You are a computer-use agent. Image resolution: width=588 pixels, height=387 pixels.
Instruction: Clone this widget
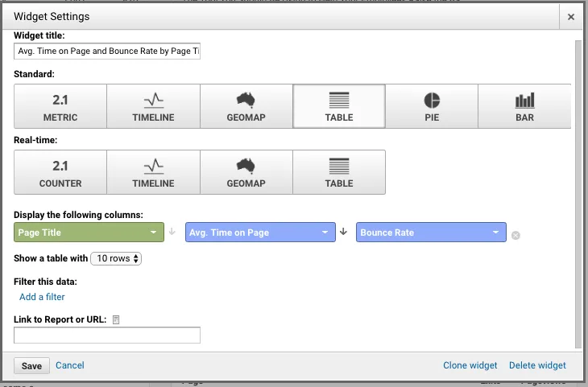(x=470, y=365)
